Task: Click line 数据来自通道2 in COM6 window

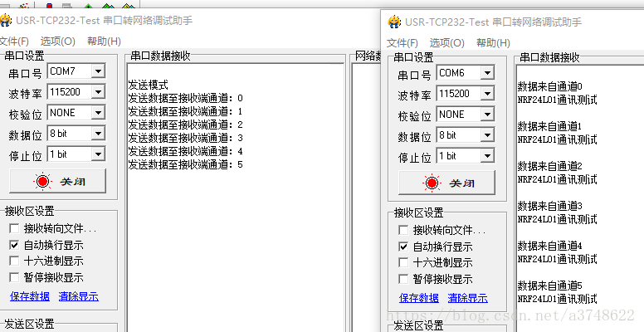Action: pos(550,166)
